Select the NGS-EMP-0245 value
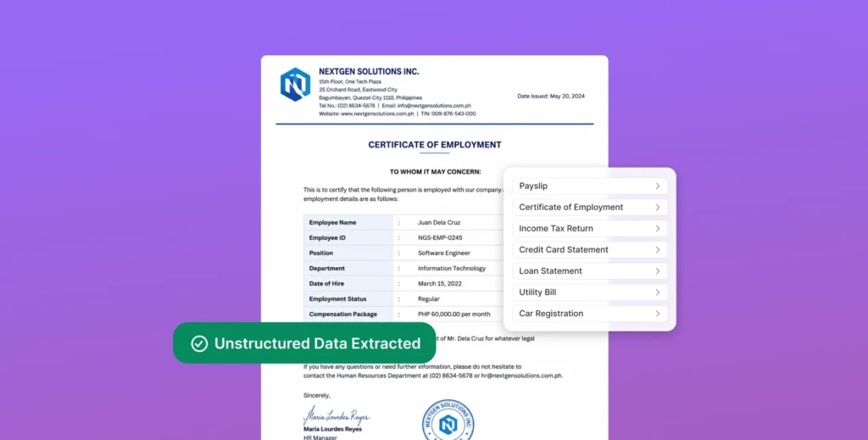868x440 pixels. pos(440,238)
